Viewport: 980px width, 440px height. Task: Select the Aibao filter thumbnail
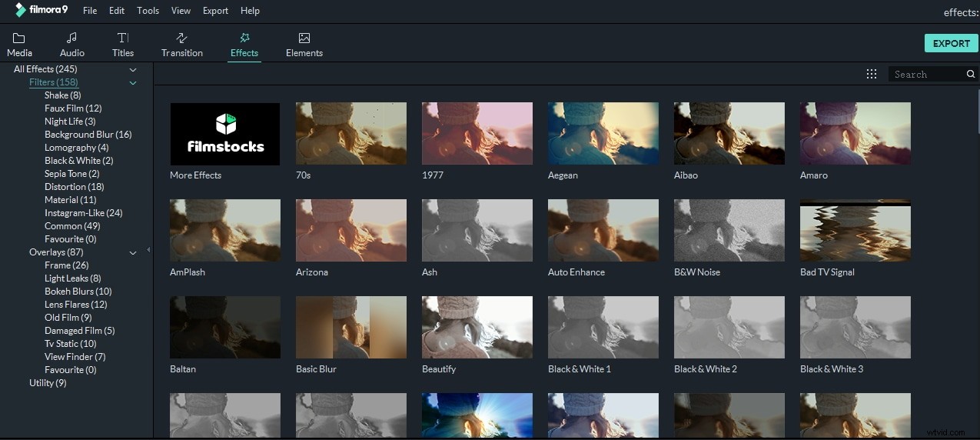point(729,134)
